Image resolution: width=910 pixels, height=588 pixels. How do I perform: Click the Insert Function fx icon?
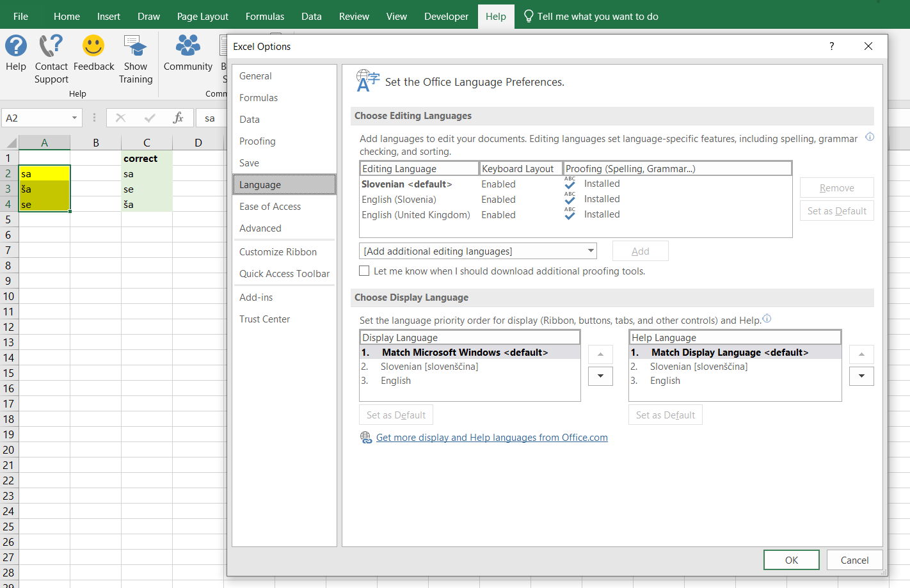click(x=179, y=118)
